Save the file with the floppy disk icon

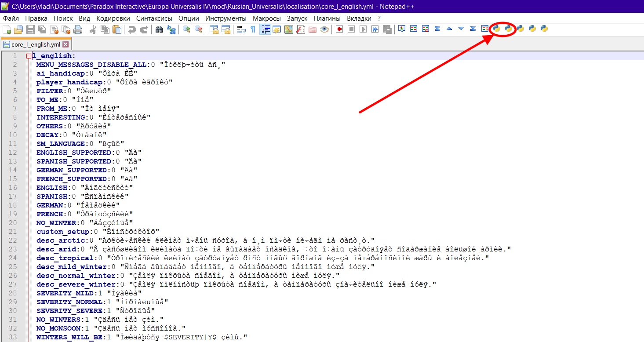[x=30, y=29]
